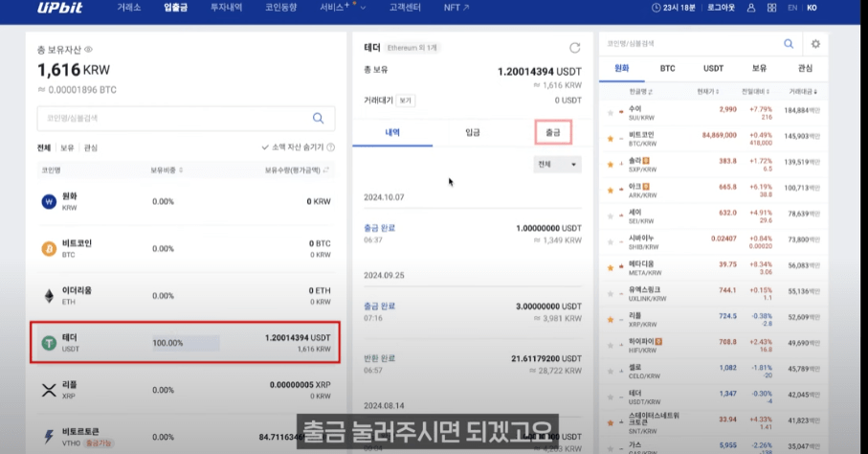Open the market list settings gear

click(x=816, y=44)
